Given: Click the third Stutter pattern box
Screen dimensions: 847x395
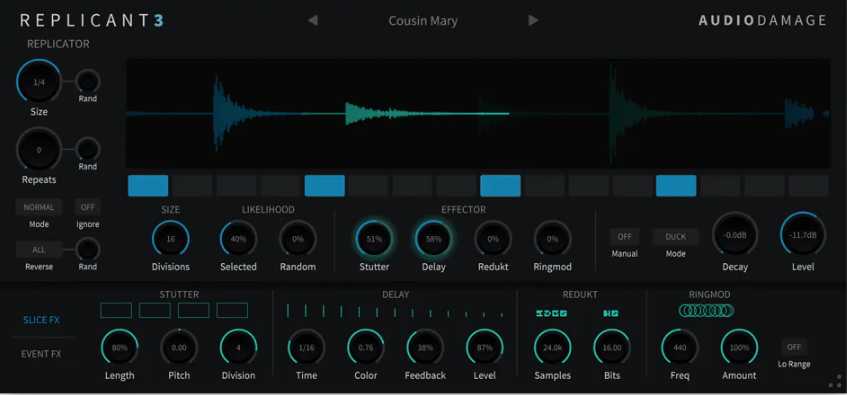Looking at the screenshot, I should tap(194, 310).
